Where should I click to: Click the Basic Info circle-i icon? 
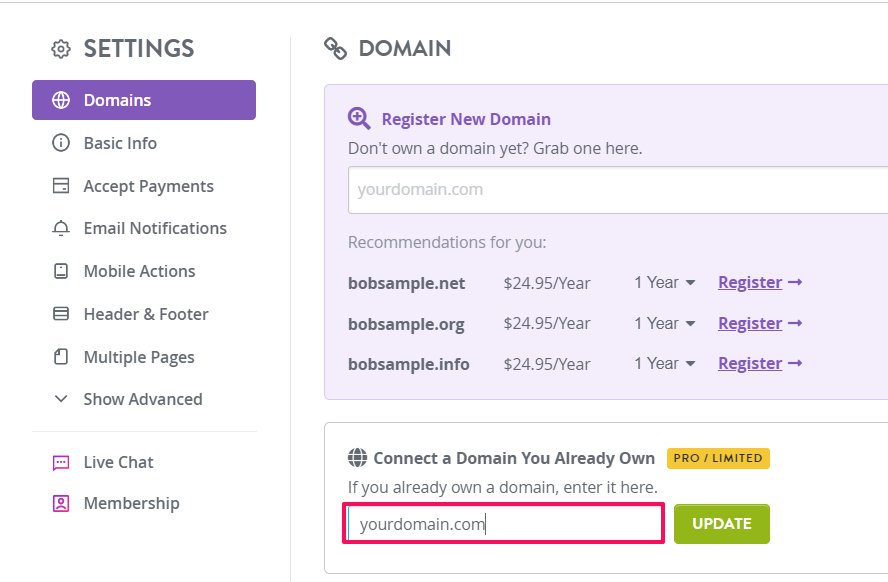click(61, 143)
